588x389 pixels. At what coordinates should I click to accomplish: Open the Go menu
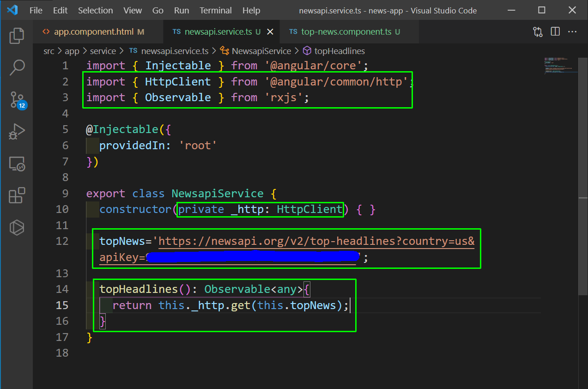click(158, 10)
